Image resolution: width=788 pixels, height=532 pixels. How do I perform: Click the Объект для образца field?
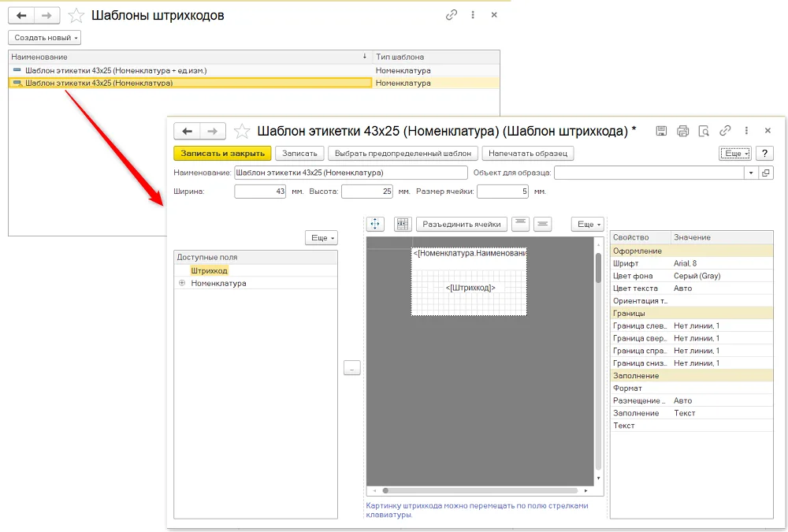[649, 173]
